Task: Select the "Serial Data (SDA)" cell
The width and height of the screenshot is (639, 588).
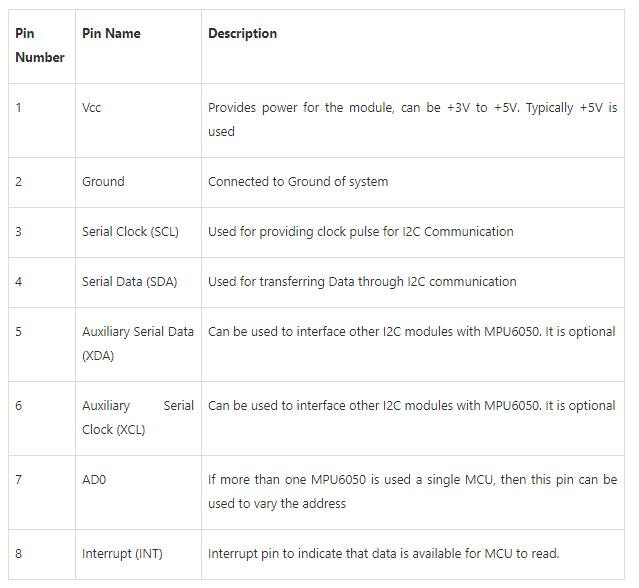Action: coord(129,281)
